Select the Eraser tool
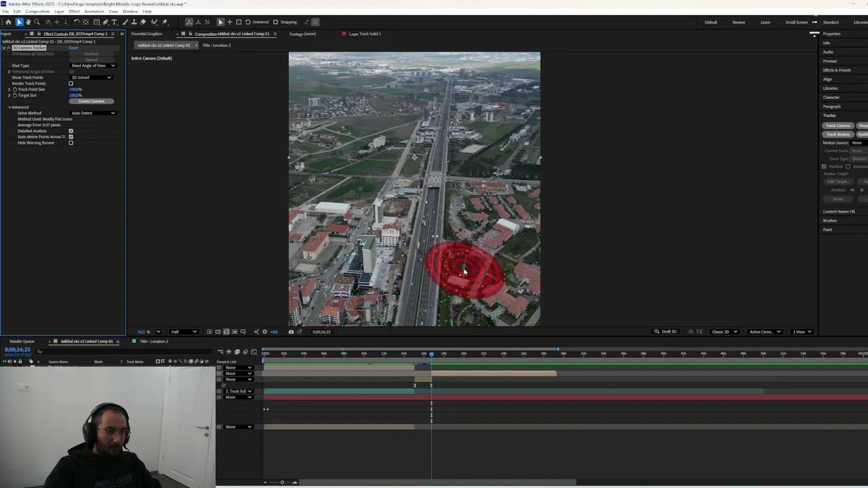Viewport: 868px width, 488px height. (x=142, y=22)
